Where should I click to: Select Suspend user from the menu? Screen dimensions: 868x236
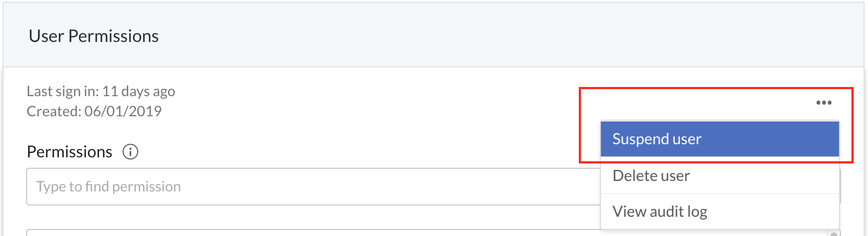click(720, 139)
